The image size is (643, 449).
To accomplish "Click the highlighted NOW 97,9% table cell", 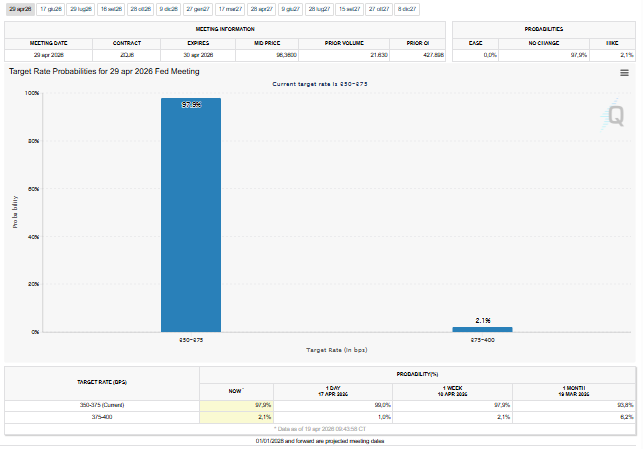I will tap(236, 405).
